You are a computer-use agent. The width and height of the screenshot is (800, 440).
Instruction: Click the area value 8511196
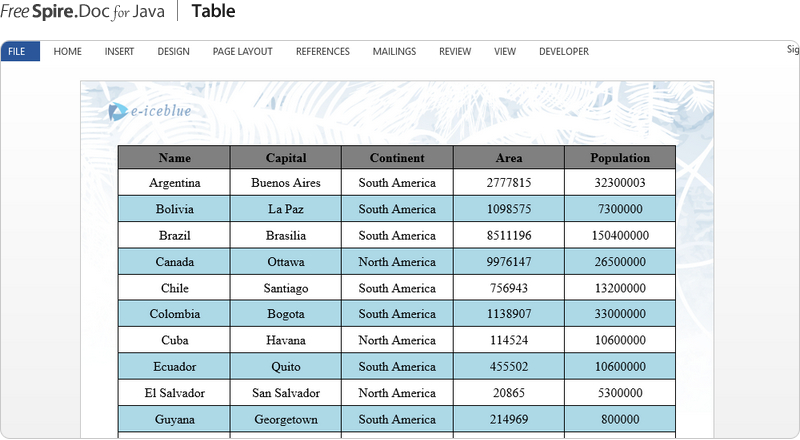tap(509, 235)
